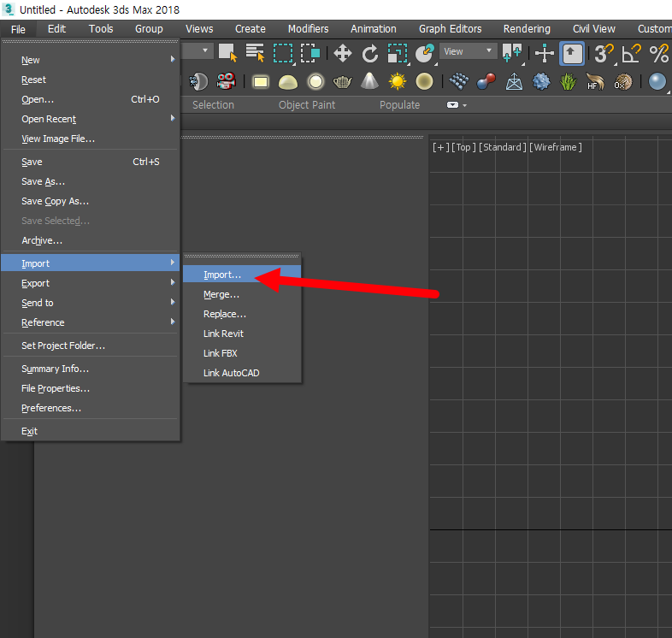Open the Rendering menu

click(x=527, y=29)
